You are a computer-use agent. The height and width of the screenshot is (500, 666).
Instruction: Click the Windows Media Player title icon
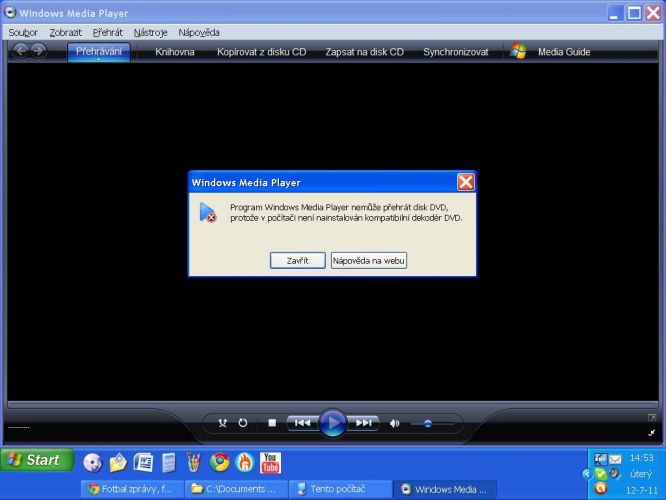pyautogui.click(x=10, y=12)
